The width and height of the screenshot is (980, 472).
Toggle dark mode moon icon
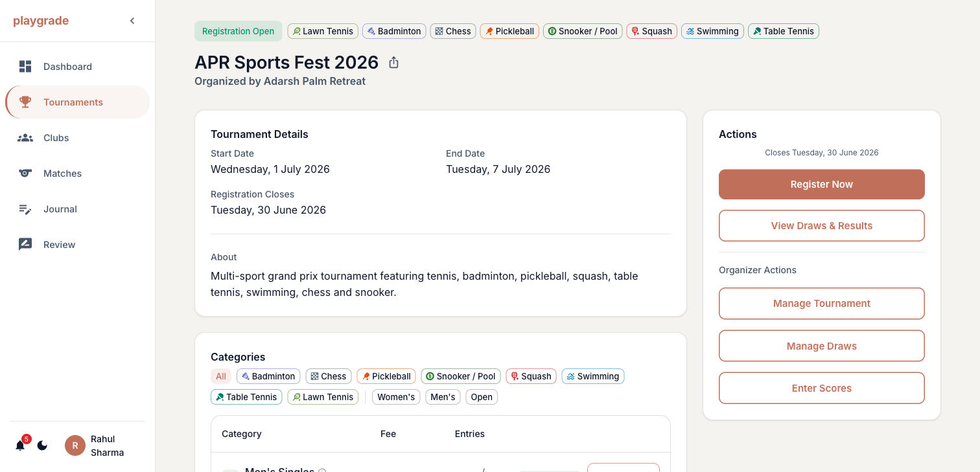point(42,445)
